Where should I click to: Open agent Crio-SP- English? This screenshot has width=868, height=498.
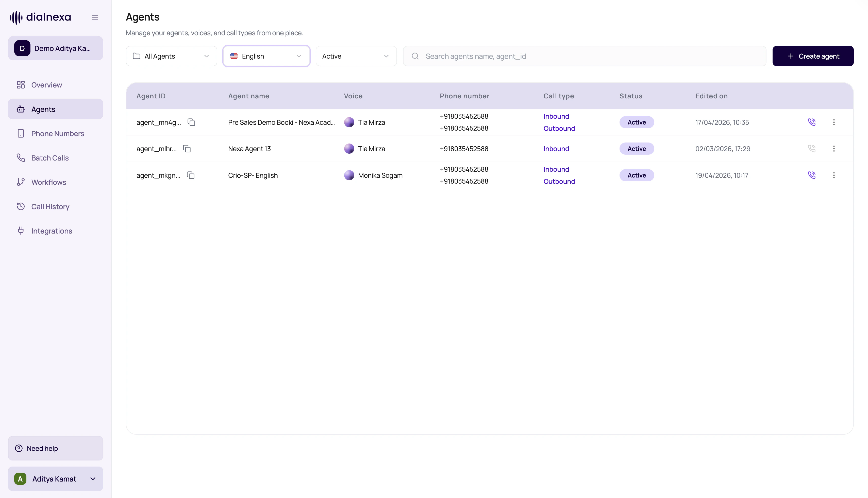[x=253, y=175]
